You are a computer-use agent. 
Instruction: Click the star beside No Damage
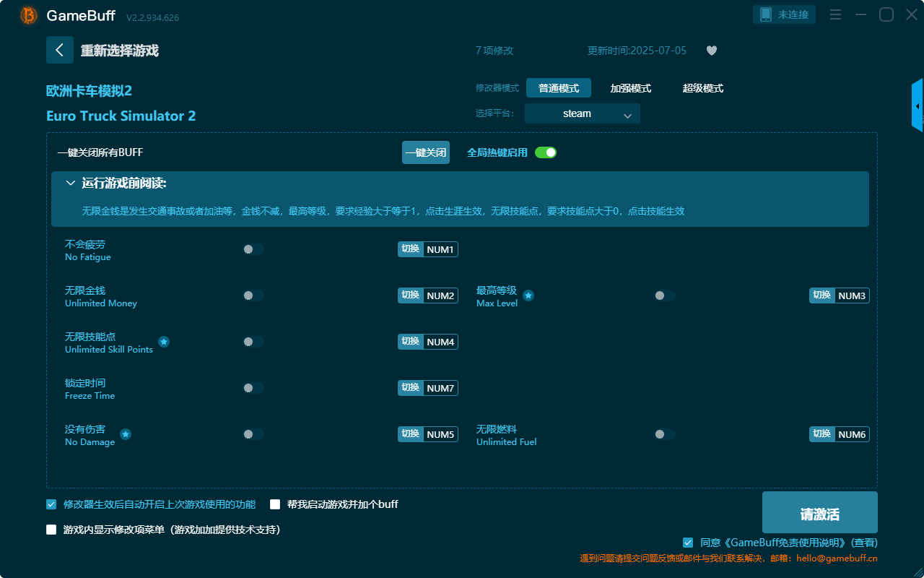point(126,434)
